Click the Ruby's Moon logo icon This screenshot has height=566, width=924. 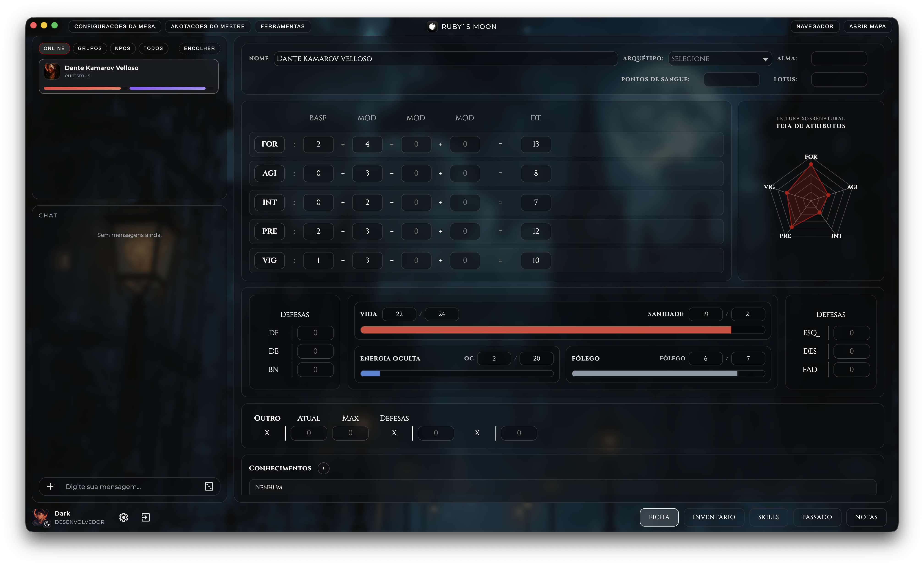coord(432,27)
